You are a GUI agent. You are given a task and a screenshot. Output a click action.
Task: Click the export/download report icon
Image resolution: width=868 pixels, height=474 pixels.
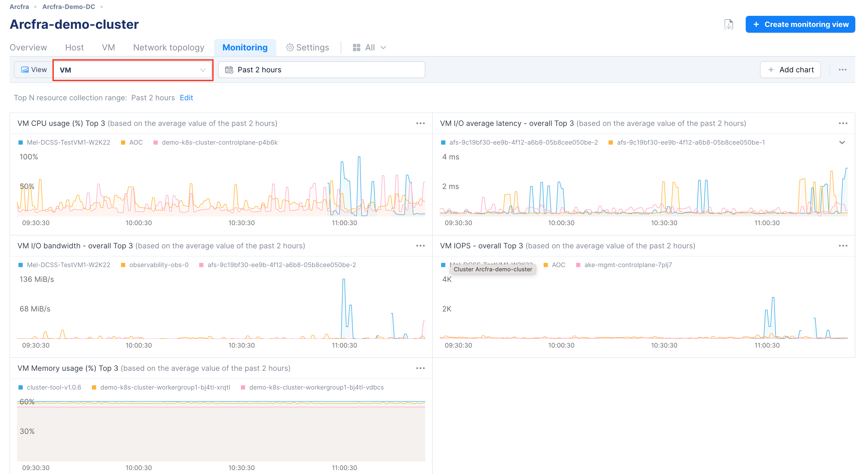729,24
